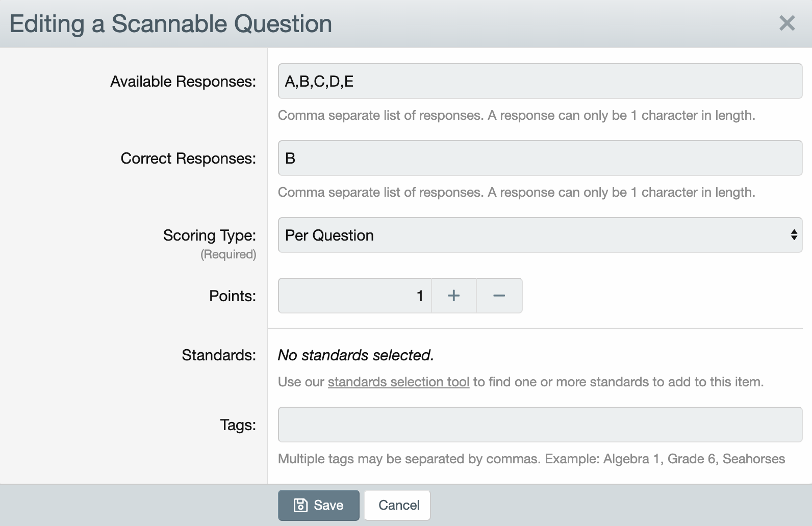The image size is (812, 526).
Task: Click the Correct Responses label
Action: 188,159
